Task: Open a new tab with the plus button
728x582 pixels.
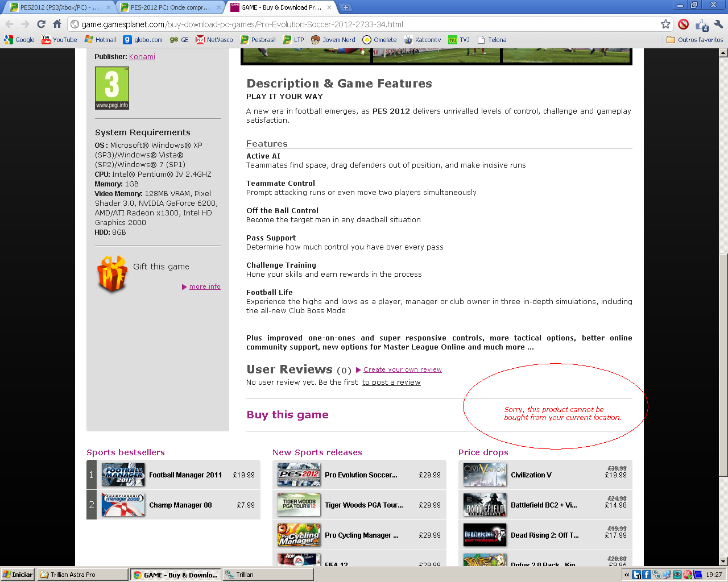Action: tap(345, 7)
